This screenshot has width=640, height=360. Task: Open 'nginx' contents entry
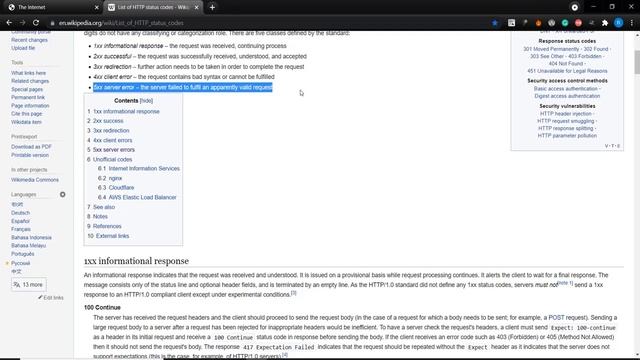(x=115, y=178)
